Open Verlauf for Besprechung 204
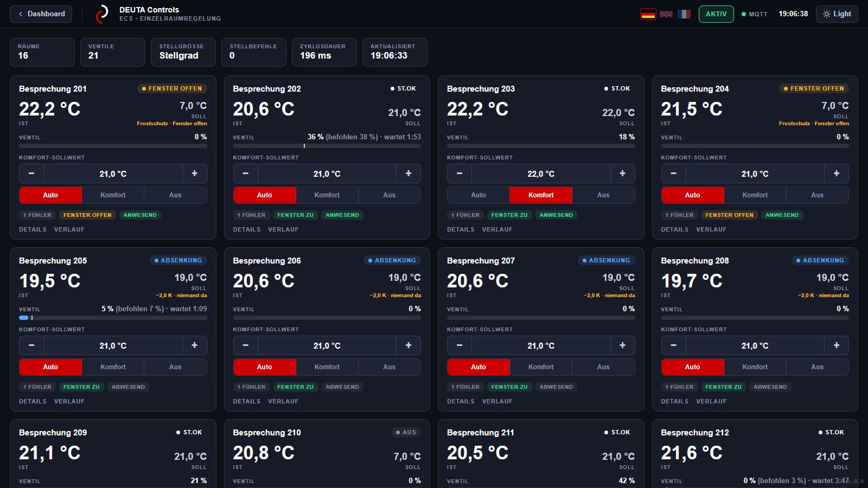This screenshot has width=868, height=488. (711, 229)
